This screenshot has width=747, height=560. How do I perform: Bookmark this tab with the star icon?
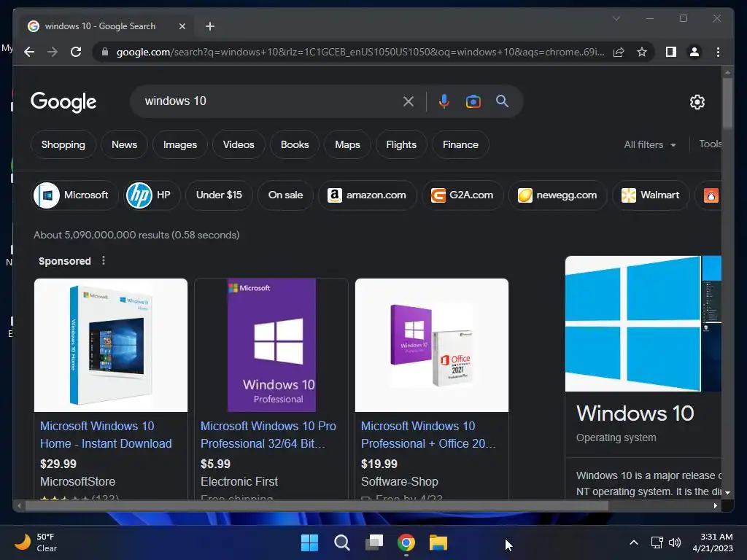click(x=642, y=52)
